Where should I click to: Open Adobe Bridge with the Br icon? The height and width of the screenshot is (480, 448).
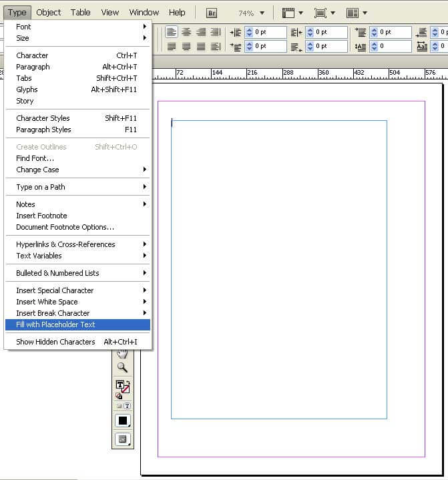[211, 13]
